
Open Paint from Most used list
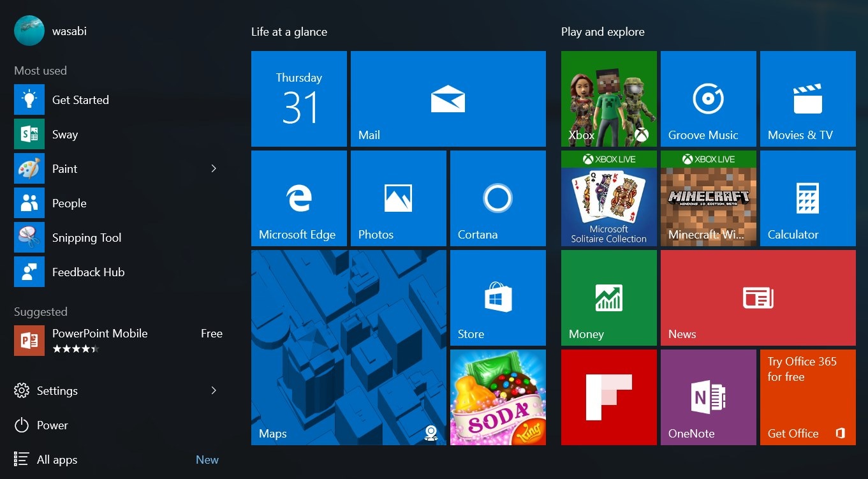[x=119, y=168]
